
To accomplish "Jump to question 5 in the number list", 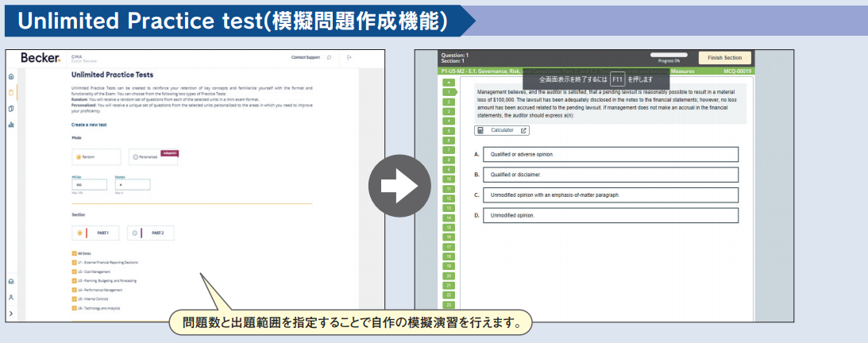I will coord(449,130).
